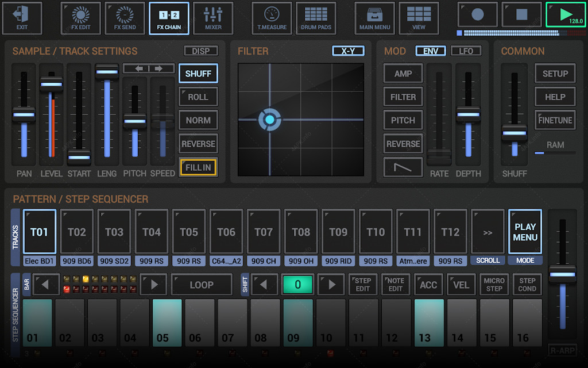The width and height of the screenshot is (588, 368).
Task: Go to previous bar arrow
Action: pyautogui.click(x=46, y=285)
